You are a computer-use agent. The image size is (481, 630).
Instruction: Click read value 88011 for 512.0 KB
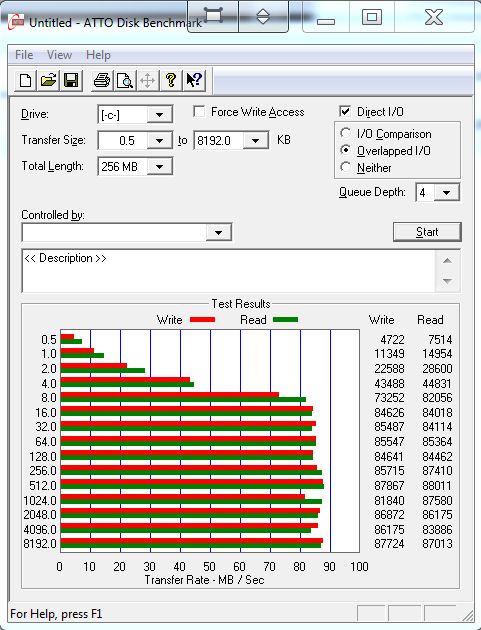(x=437, y=485)
